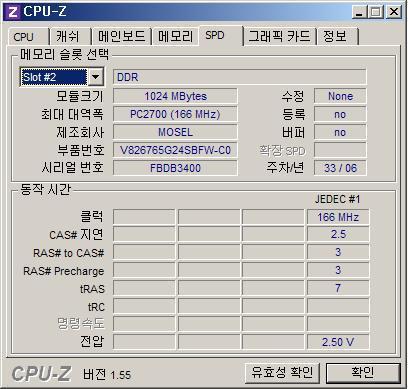
Task: Click the tRAS value 7
Action: [x=338, y=288]
